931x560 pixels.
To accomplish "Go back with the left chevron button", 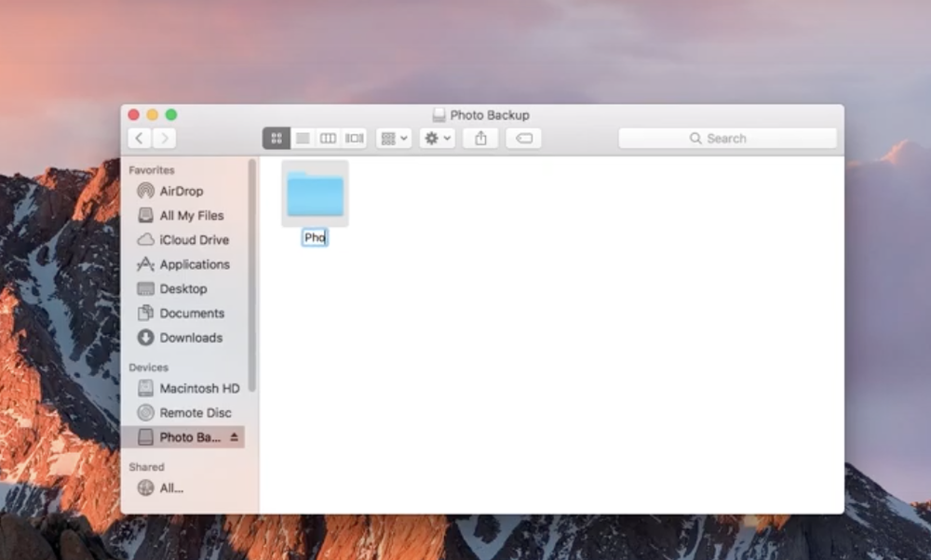I will pyautogui.click(x=140, y=139).
